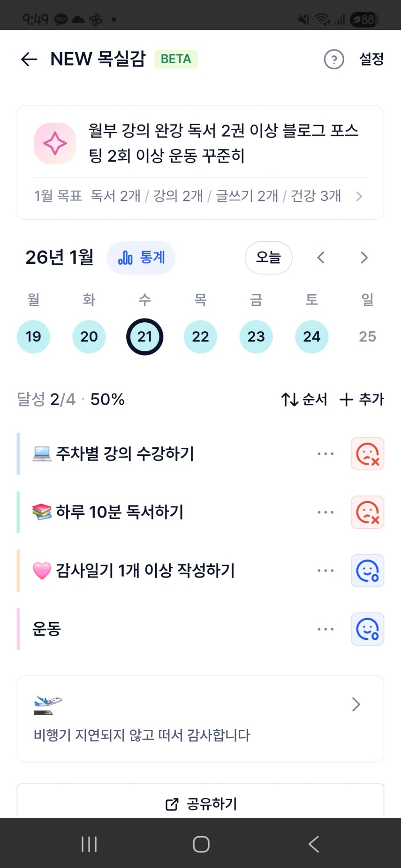Toggle status face for 감사일기 1개 이상 작성하기
The image size is (401, 868).
point(367,571)
